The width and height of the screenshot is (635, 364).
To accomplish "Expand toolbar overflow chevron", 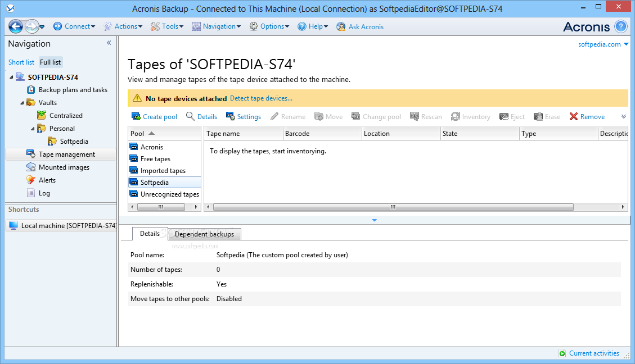I will click(624, 116).
